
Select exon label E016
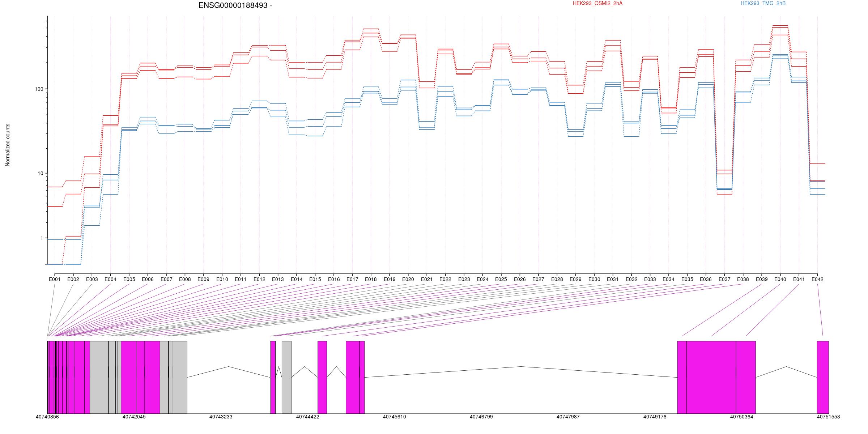[x=334, y=279]
